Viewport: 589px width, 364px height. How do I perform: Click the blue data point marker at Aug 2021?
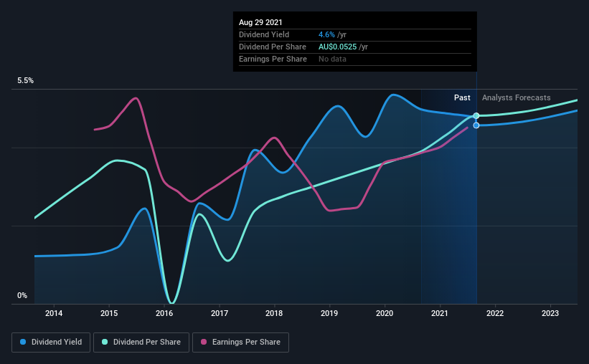476,125
